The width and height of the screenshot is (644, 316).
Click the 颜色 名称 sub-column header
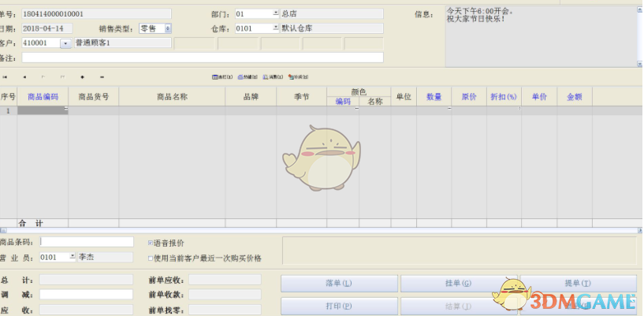[x=375, y=102]
